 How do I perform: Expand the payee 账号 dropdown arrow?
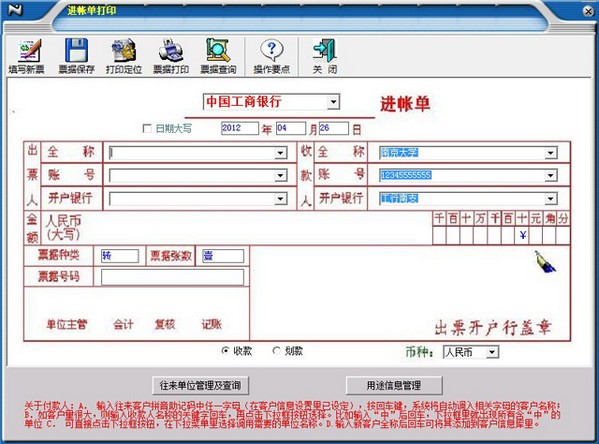point(550,175)
